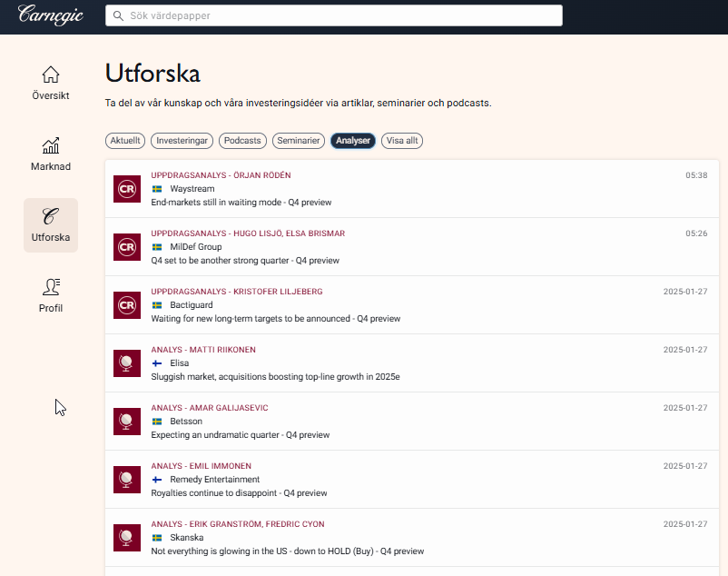Screen dimensions: 728x576
Task: Click the 05:26 timestamp
Action: click(696, 233)
